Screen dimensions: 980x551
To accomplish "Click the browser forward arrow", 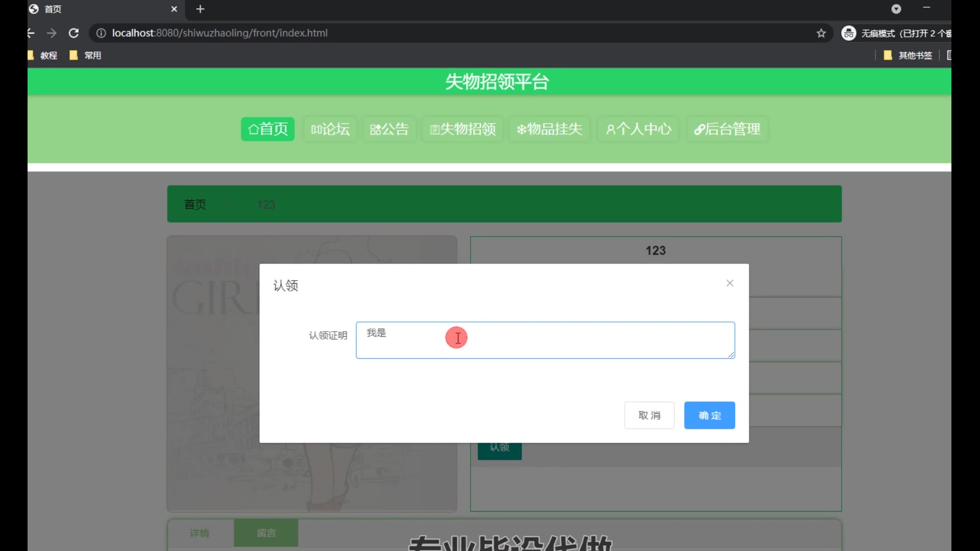I will click(52, 33).
